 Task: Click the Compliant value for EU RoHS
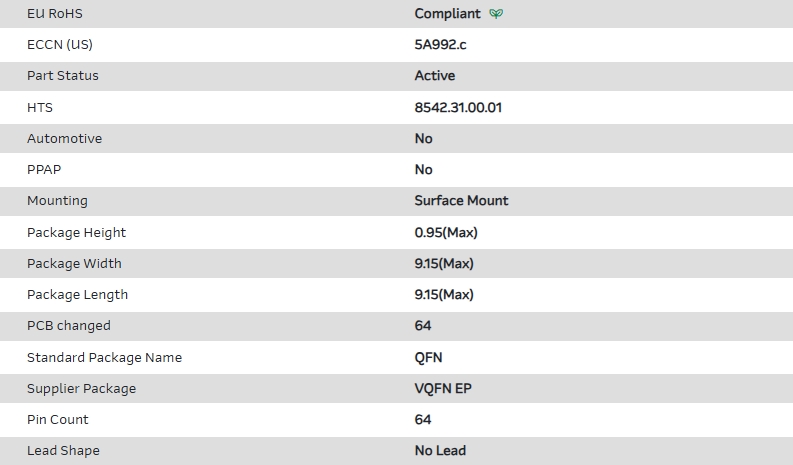[x=447, y=14]
